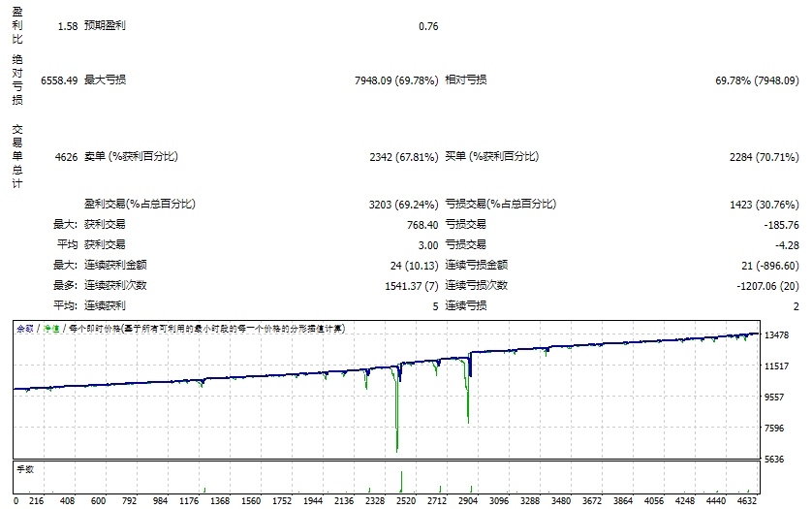The height and width of the screenshot is (509, 812).
Task: Click the 亏损交易(%占总百分比) label
Action: [501, 205]
